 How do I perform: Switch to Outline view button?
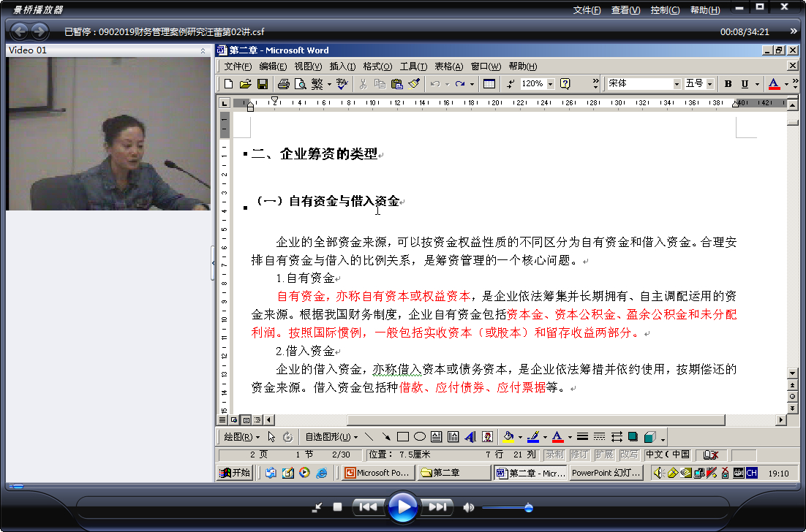257,419
